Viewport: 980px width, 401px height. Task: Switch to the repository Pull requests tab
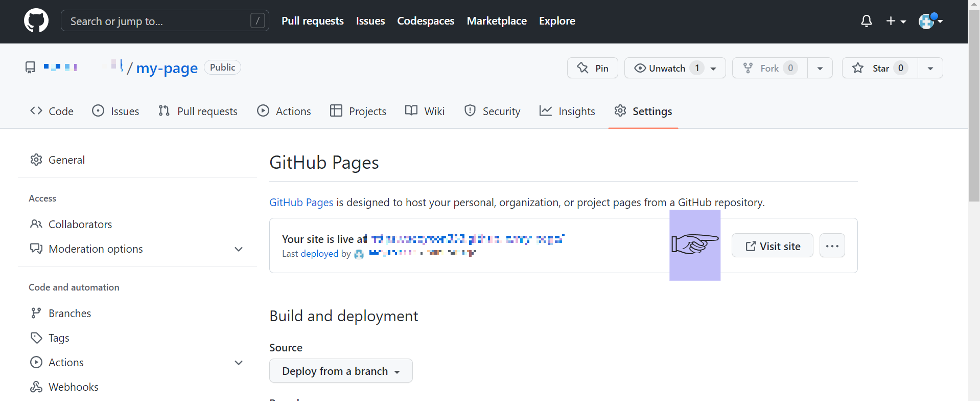(x=198, y=111)
